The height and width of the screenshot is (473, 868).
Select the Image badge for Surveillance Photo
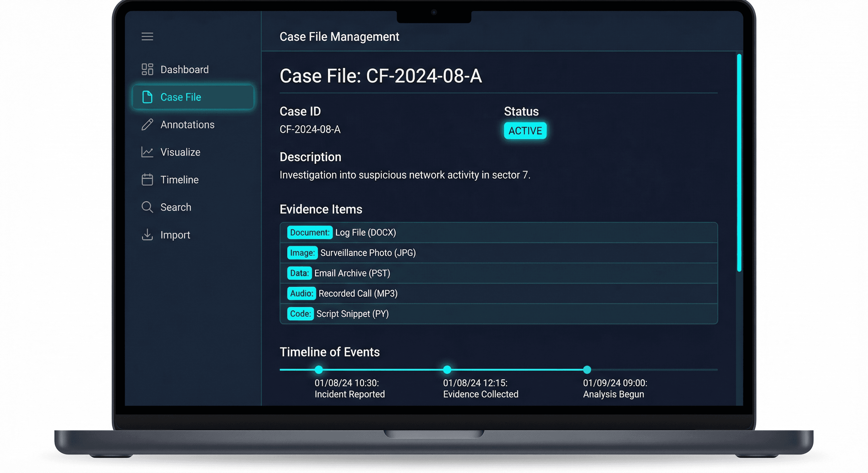click(x=302, y=253)
